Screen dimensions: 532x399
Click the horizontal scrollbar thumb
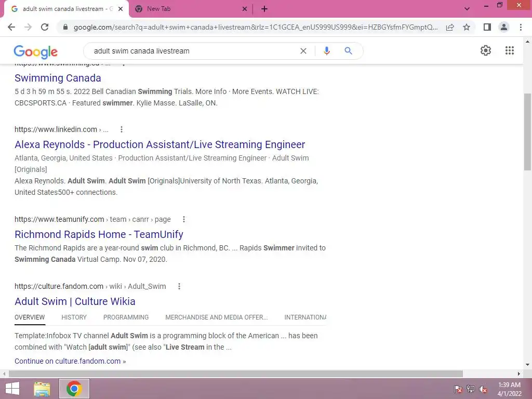tap(236, 374)
